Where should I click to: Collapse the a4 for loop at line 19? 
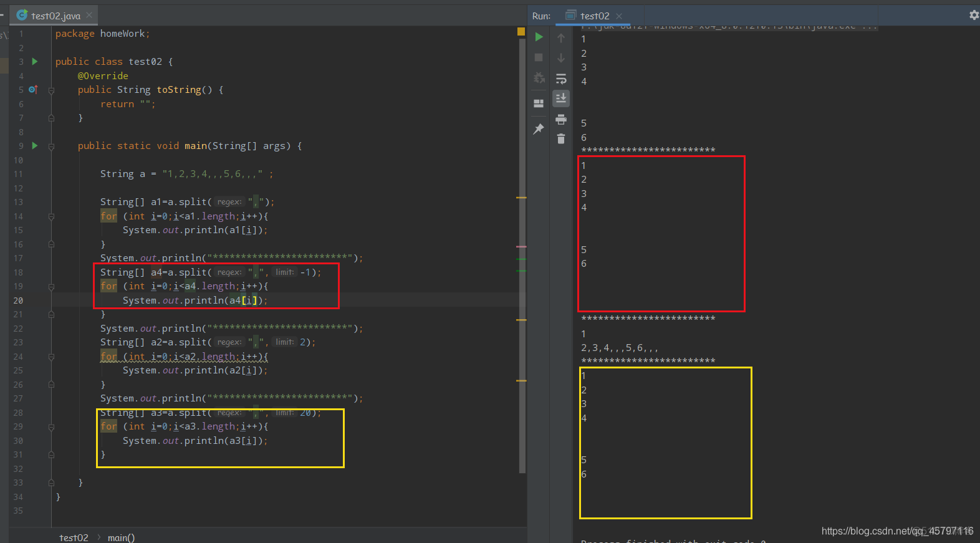coord(51,287)
